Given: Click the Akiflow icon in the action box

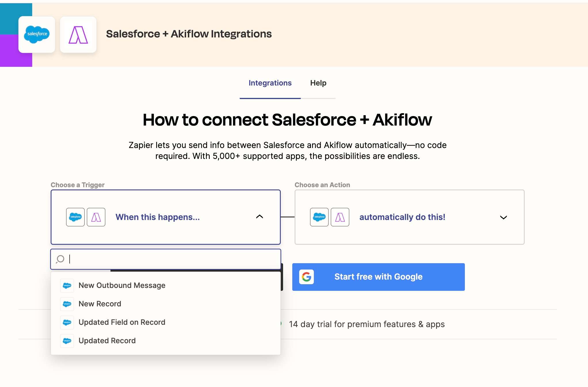Looking at the screenshot, I should (x=340, y=217).
